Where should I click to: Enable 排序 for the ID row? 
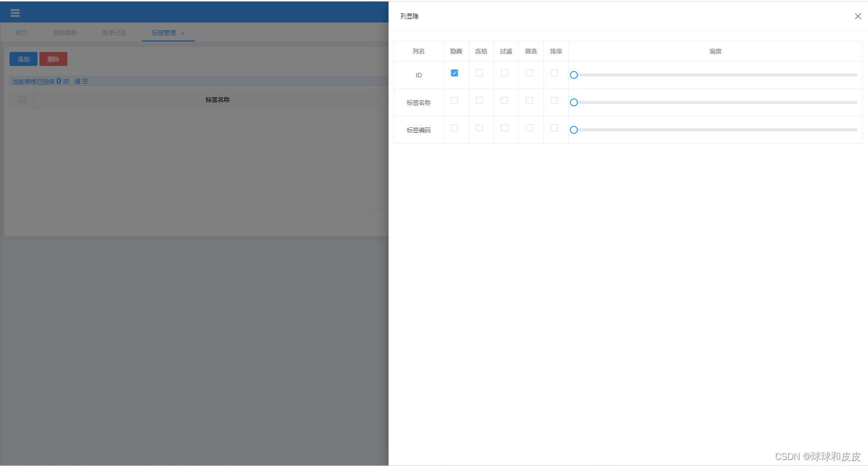pyautogui.click(x=554, y=73)
